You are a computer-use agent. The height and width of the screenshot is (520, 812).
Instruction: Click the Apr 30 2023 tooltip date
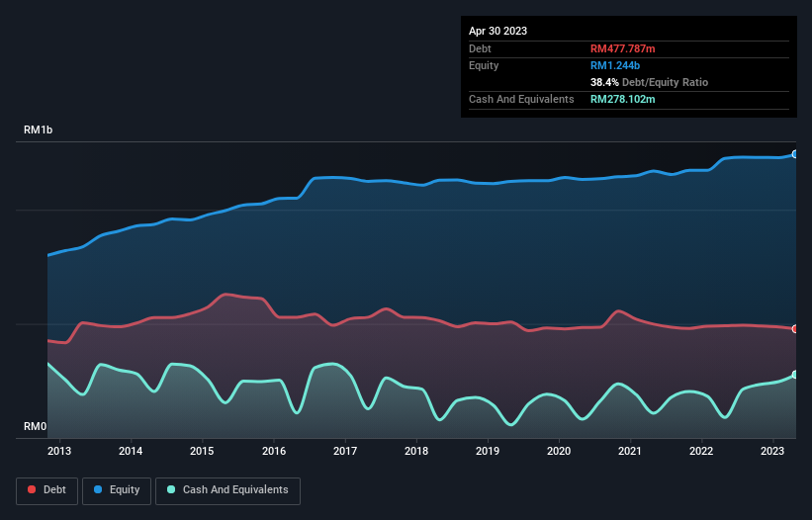tap(497, 31)
